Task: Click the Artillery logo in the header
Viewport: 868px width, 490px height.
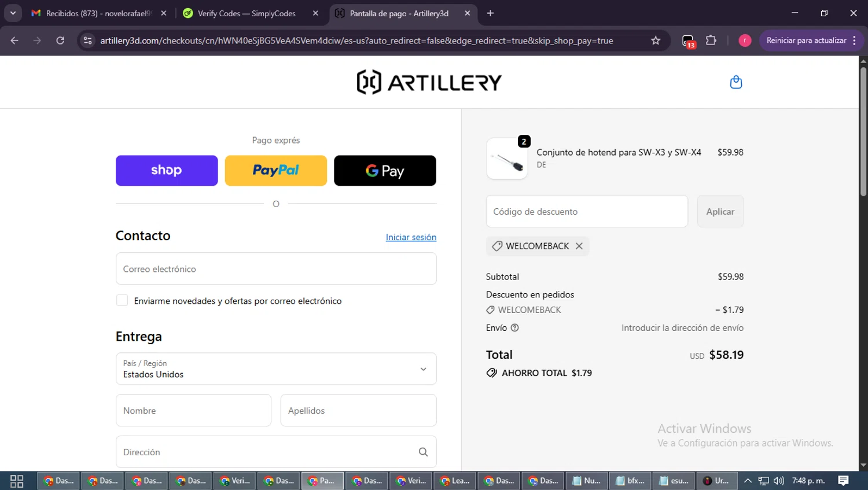Action: coord(429,82)
